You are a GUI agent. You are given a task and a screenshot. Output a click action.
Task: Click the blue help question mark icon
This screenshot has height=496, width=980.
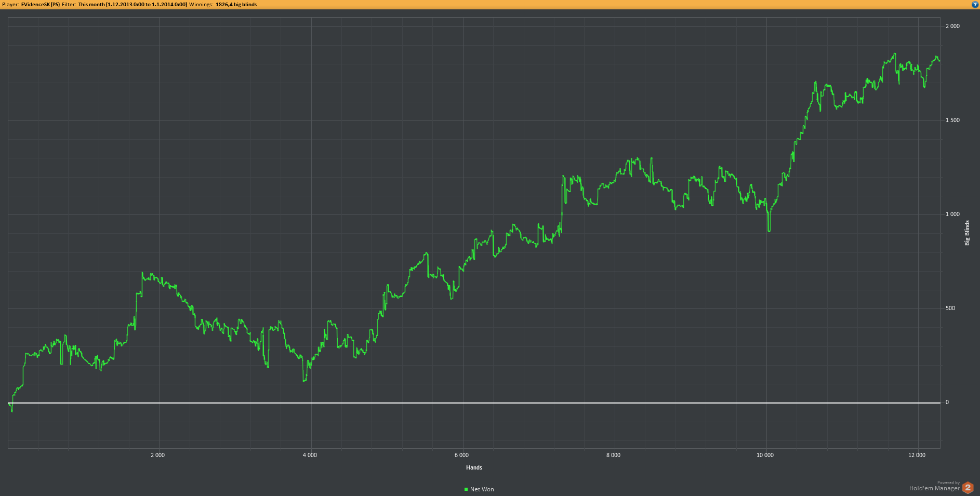click(x=975, y=4)
